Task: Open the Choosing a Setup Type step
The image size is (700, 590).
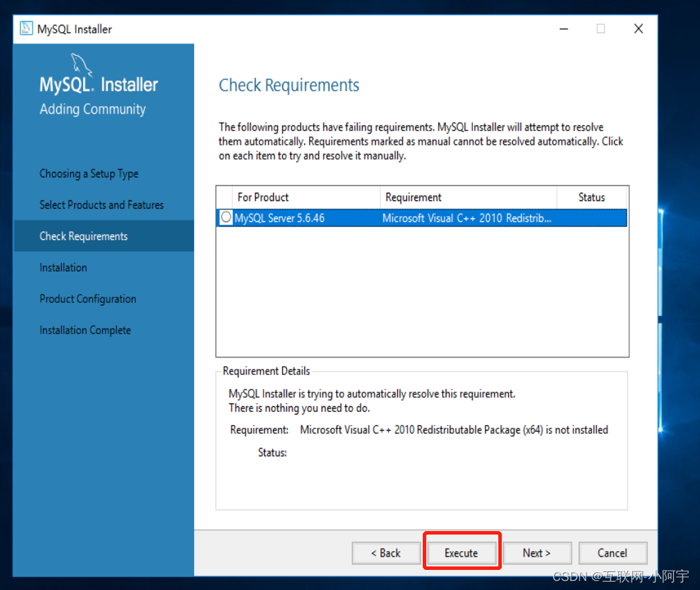Action: [x=88, y=173]
